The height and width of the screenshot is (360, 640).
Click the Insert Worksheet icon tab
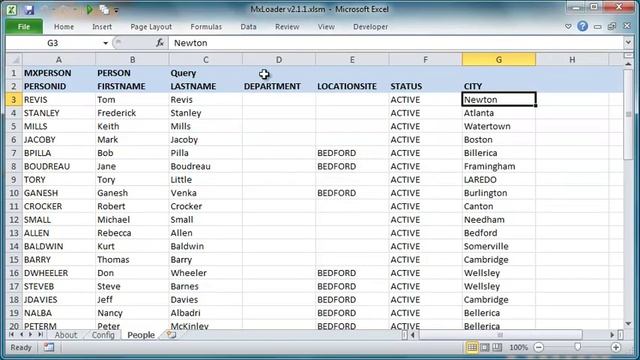pyautogui.click(x=171, y=335)
